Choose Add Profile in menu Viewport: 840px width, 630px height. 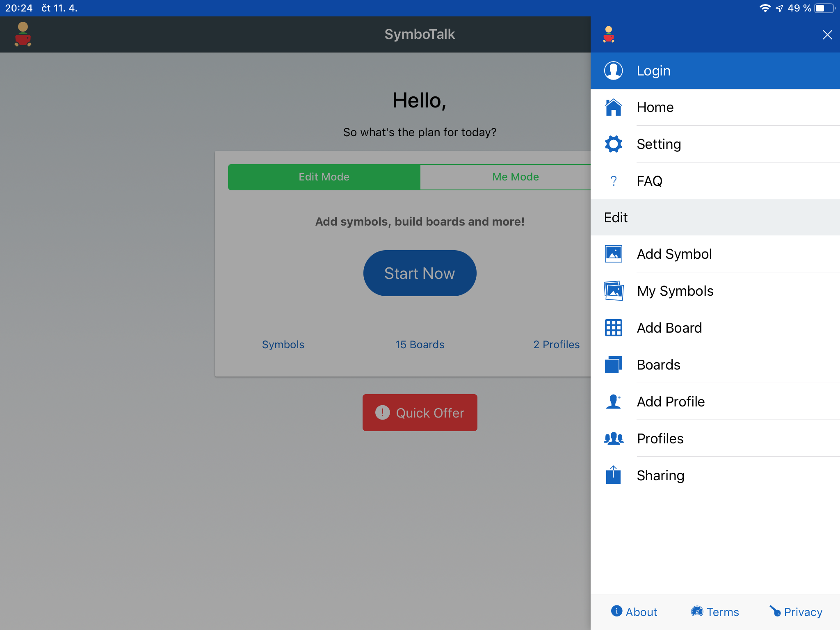pyautogui.click(x=715, y=402)
